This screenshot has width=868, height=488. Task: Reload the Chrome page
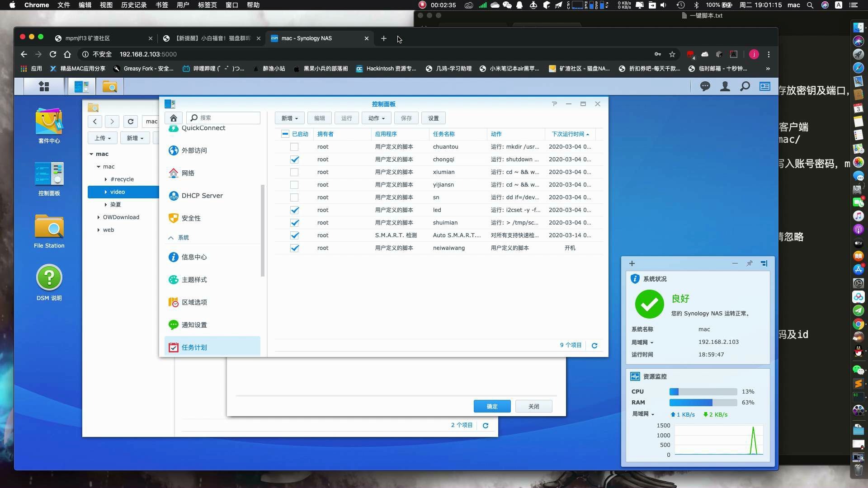pyautogui.click(x=53, y=54)
